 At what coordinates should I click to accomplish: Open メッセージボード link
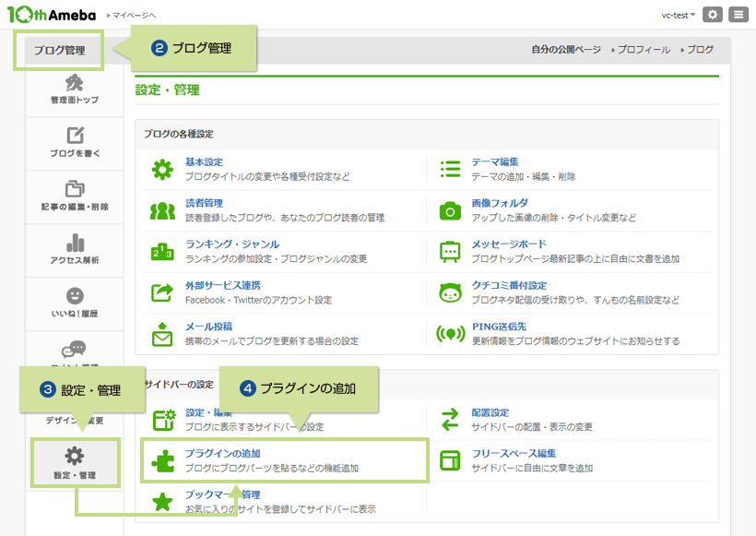point(509,244)
